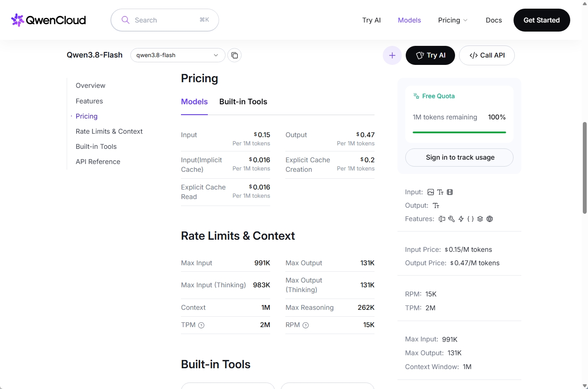The width and height of the screenshot is (588, 389).
Task: Click the magnifier icon in the search box
Action: 126,20
